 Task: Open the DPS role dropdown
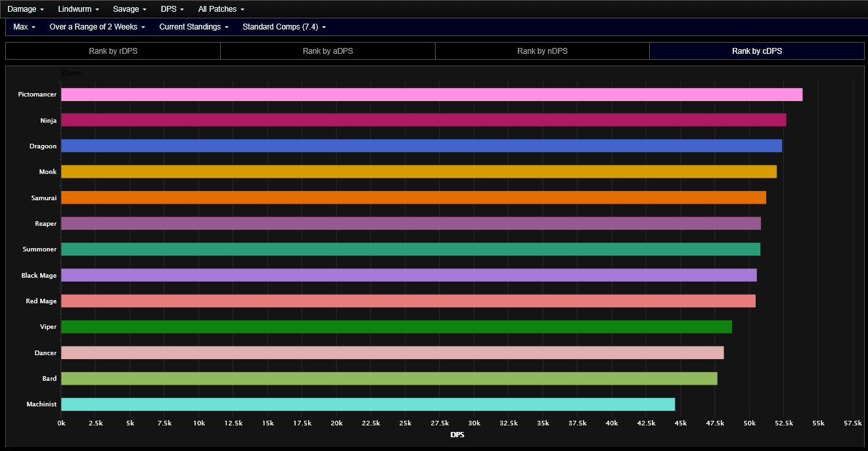tap(172, 9)
